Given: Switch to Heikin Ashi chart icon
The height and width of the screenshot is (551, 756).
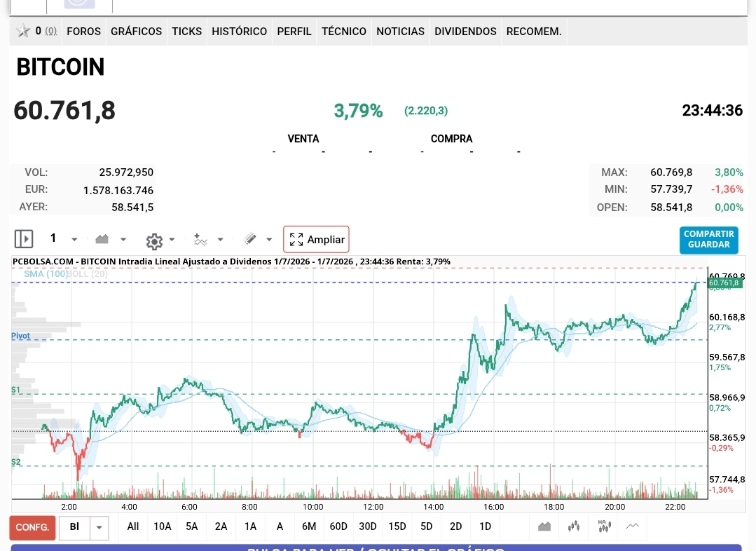Looking at the screenshot, I should (x=604, y=526).
